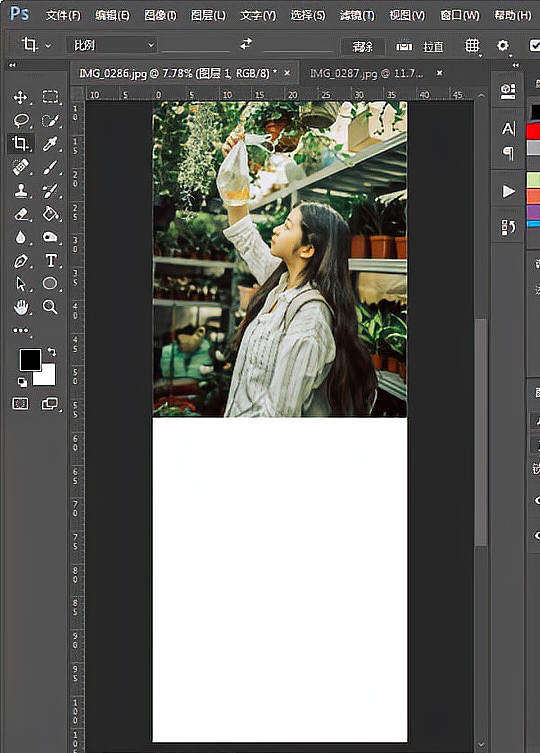Image resolution: width=540 pixels, height=753 pixels.
Task: Click the Photoshop Ps logo
Action: (x=19, y=13)
